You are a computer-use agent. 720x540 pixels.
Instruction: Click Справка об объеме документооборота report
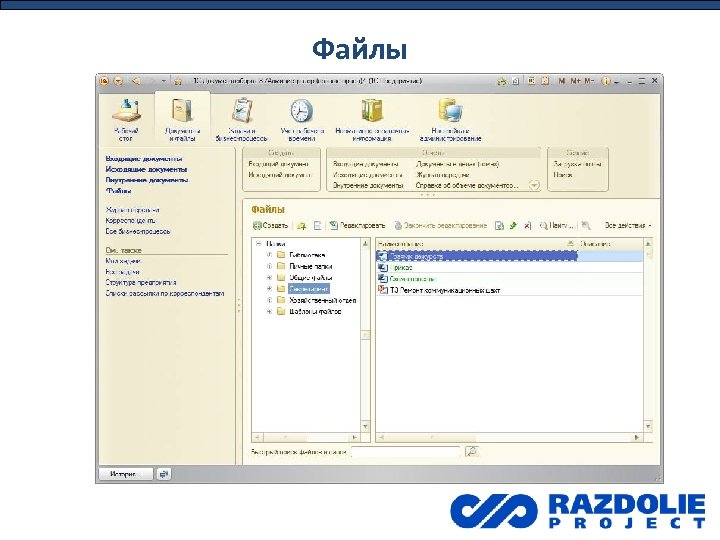coord(467,186)
